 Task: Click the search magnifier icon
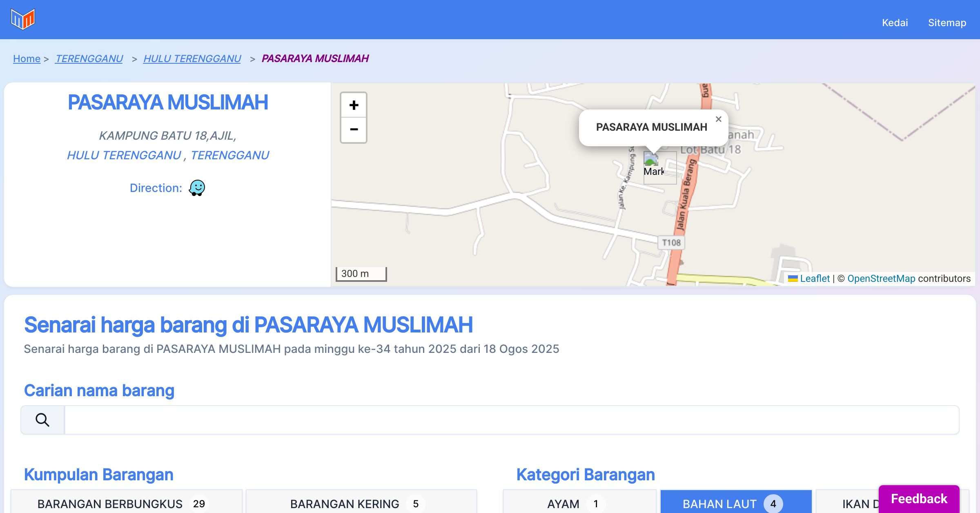tap(42, 420)
